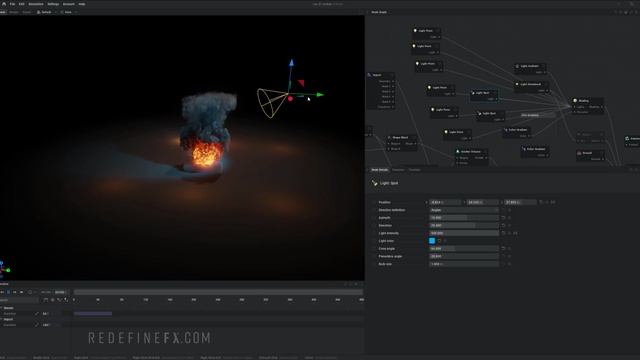The width and height of the screenshot is (640, 360).
Task: Reset the Cone angle value
Action: point(503,249)
